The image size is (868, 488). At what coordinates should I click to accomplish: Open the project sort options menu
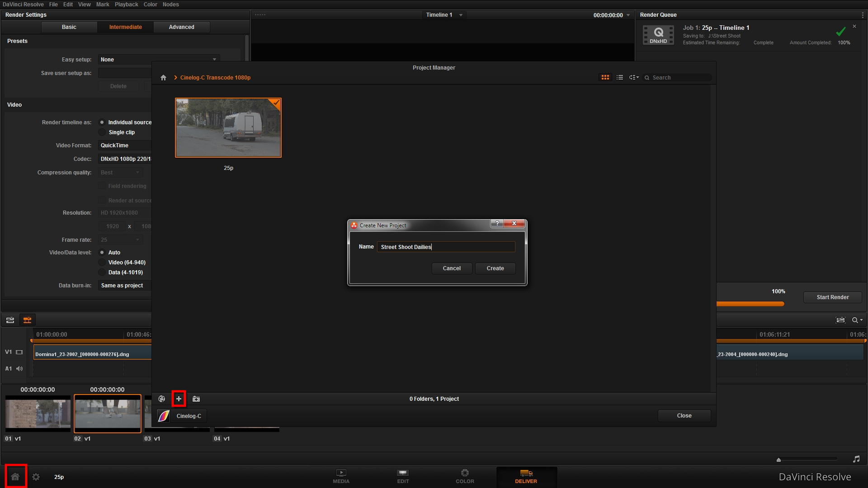click(x=634, y=78)
